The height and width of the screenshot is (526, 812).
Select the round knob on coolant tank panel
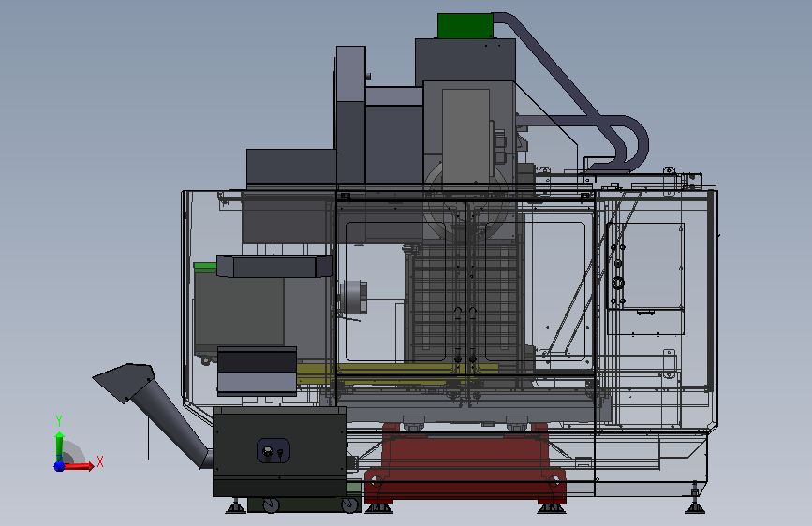[x=268, y=451]
